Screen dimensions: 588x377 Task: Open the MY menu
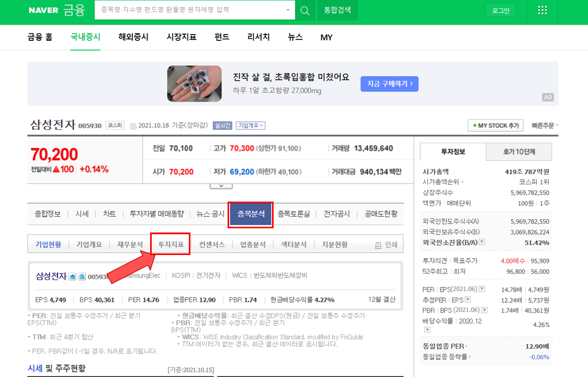(x=326, y=38)
